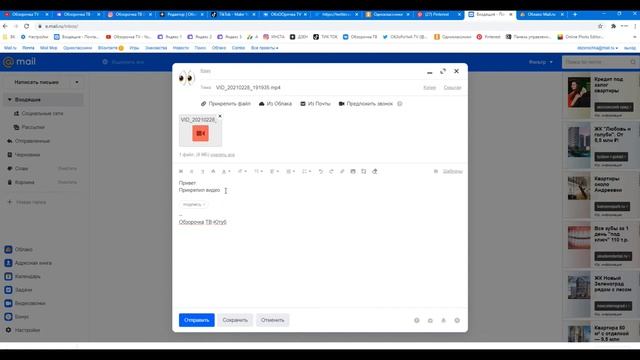Click the 'Обзорочка ТВ Ютуб' signature link
The image size is (640, 360).
click(202, 222)
